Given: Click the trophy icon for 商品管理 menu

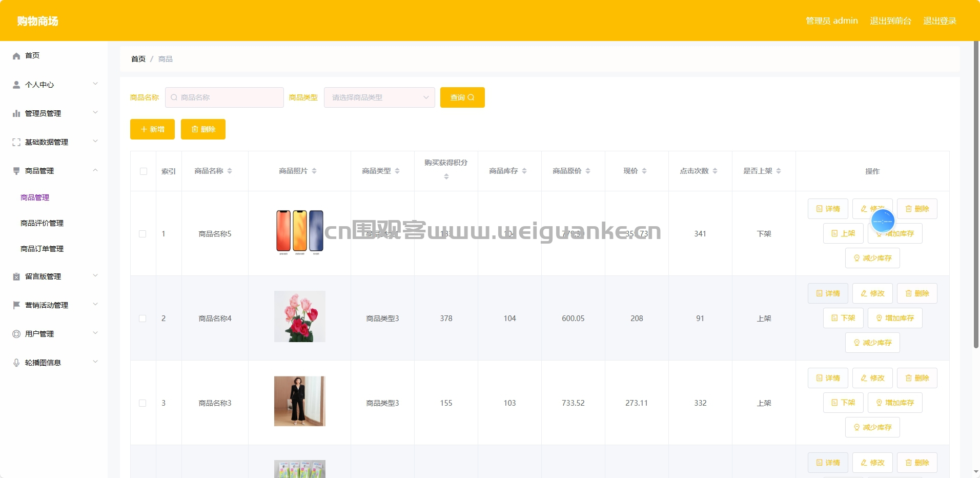Looking at the screenshot, I should pyautogui.click(x=16, y=171).
